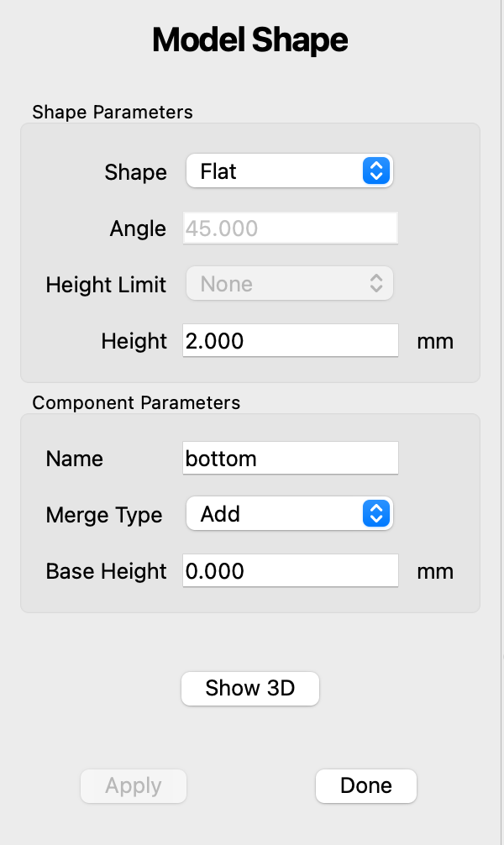Click the Height field showing 2.000
The image size is (504, 845).
click(290, 341)
